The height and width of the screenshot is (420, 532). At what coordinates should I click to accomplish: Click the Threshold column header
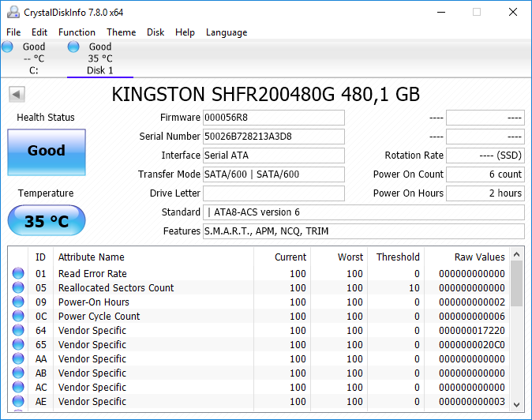398,257
